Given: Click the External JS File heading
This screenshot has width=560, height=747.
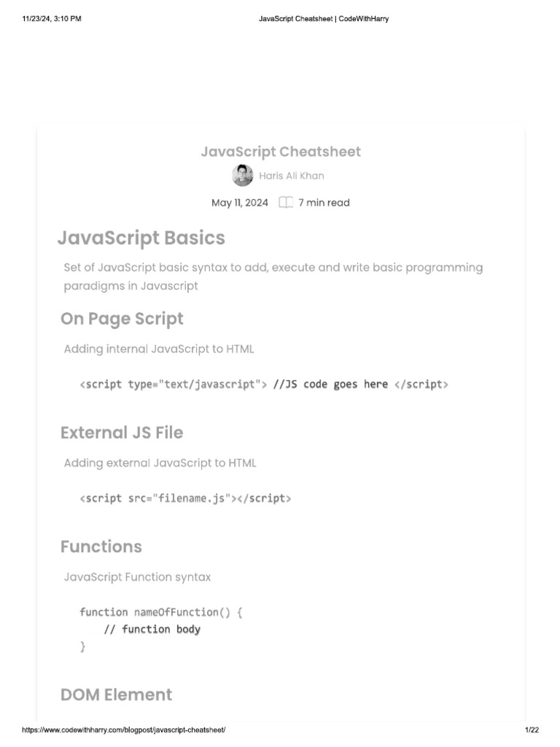Looking at the screenshot, I should 122,433.
